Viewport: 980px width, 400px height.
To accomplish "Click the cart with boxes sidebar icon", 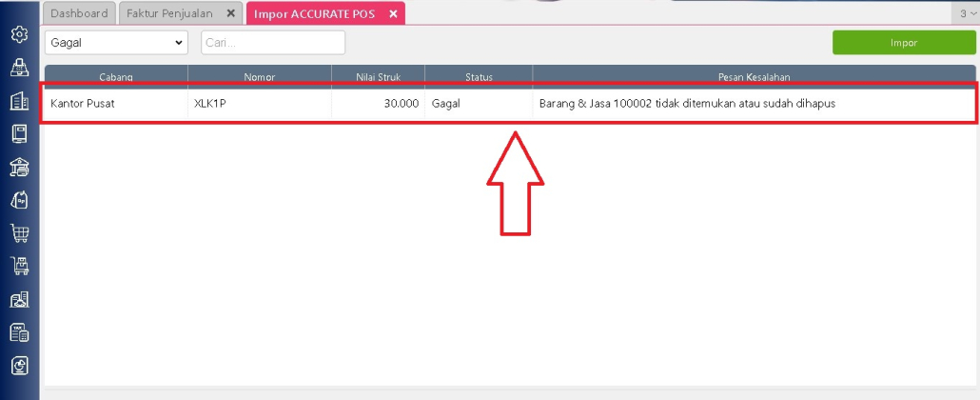I will [x=19, y=267].
